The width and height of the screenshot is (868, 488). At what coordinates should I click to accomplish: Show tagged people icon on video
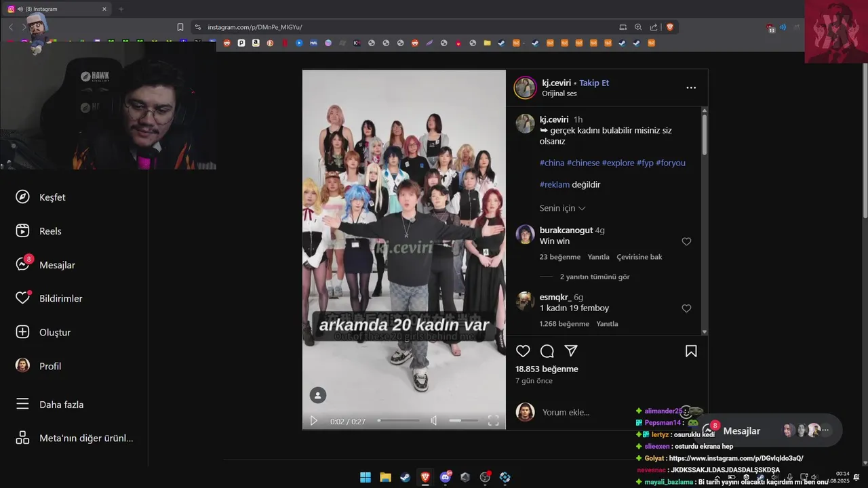tap(318, 395)
